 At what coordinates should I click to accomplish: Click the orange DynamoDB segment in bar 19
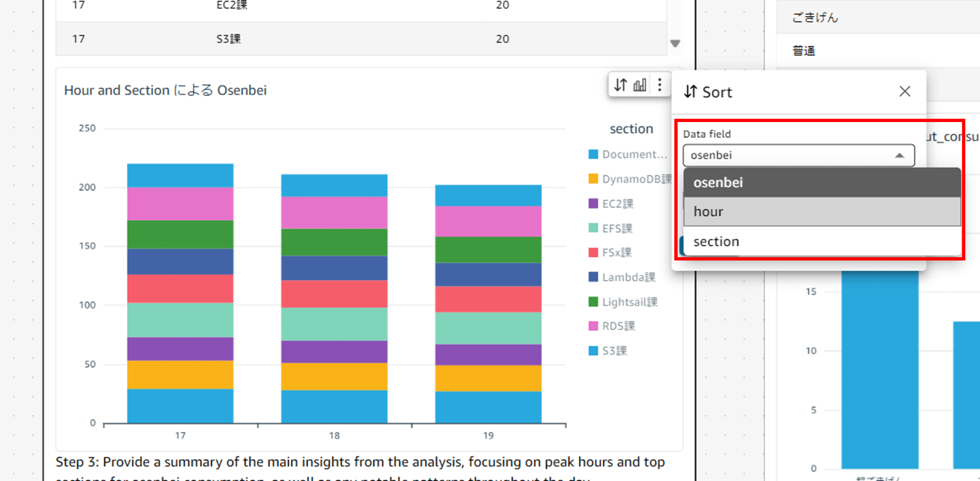point(488,378)
